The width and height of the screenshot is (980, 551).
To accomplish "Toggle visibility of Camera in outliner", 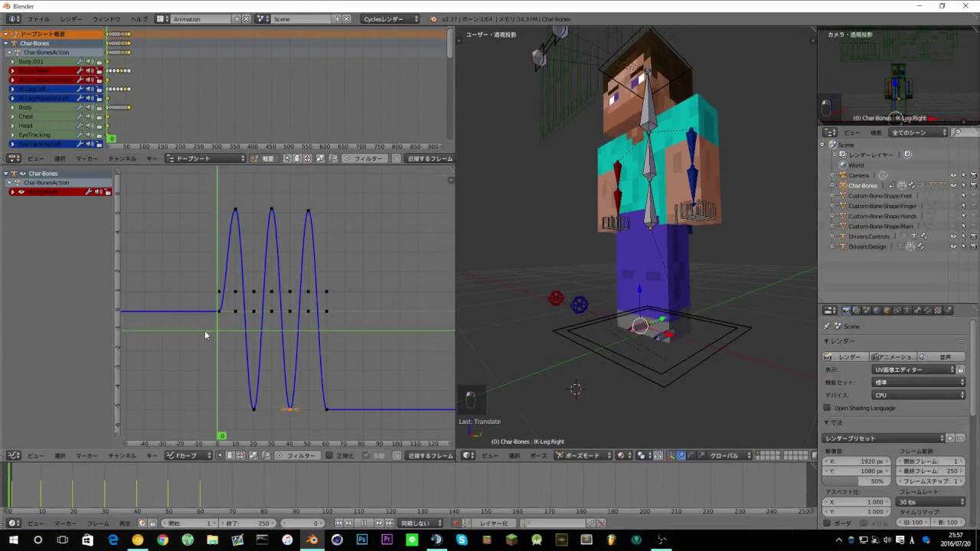I will point(953,175).
